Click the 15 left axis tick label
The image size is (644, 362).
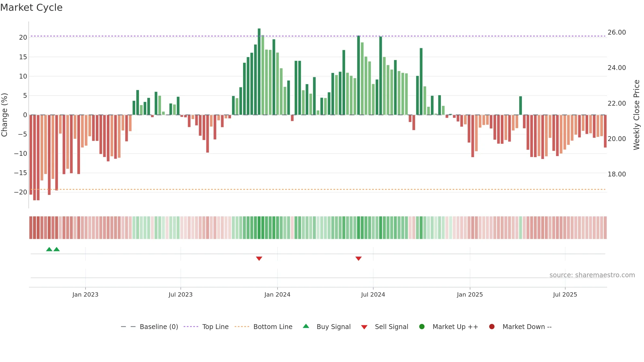pos(23,57)
